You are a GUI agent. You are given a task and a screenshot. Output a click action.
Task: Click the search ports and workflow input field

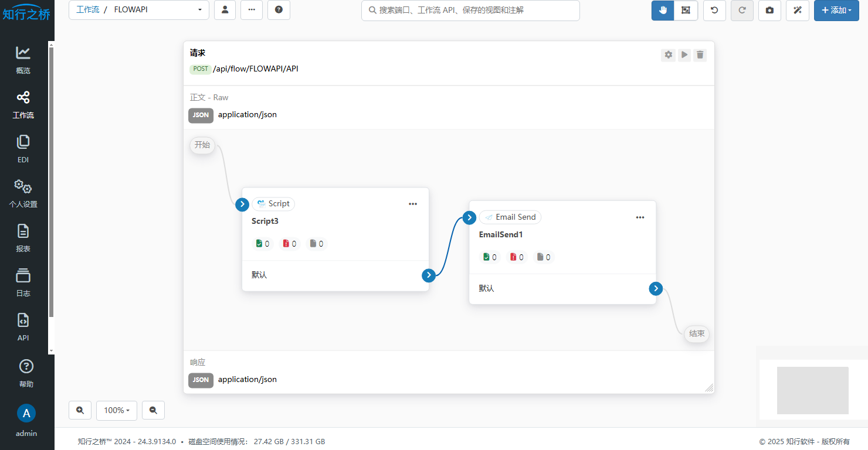tap(470, 10)
